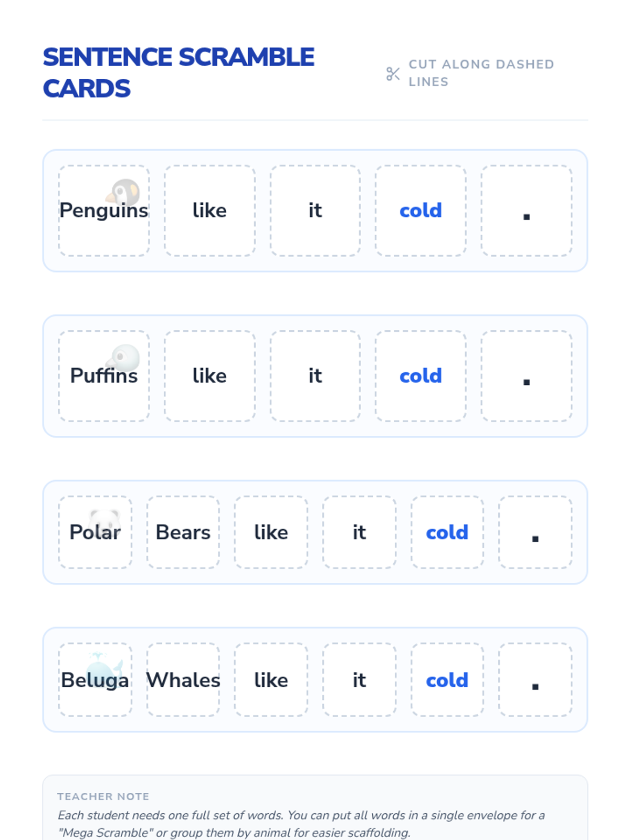Click the penguin emoji icon
This screenshot has width=630, height=840.
(123, 192)
